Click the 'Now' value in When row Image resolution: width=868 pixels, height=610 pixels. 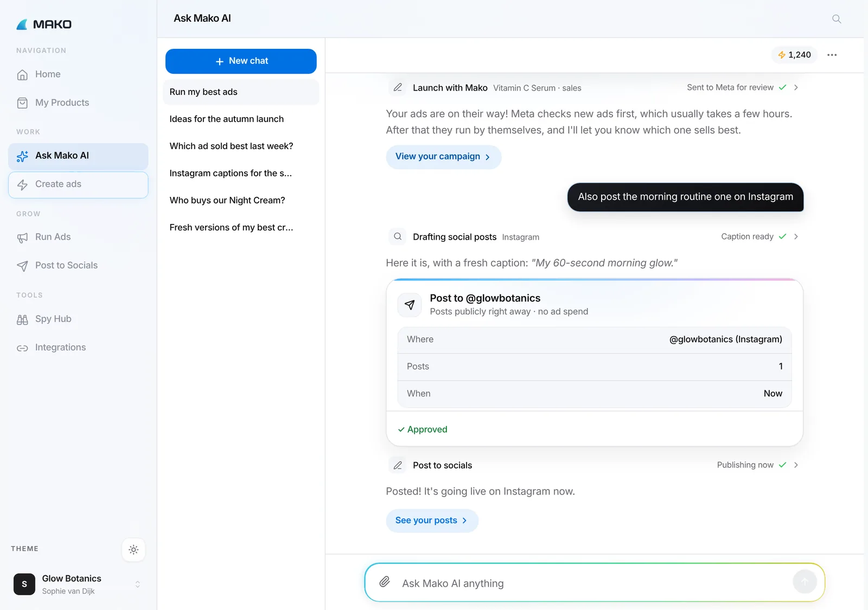point(773,394)
